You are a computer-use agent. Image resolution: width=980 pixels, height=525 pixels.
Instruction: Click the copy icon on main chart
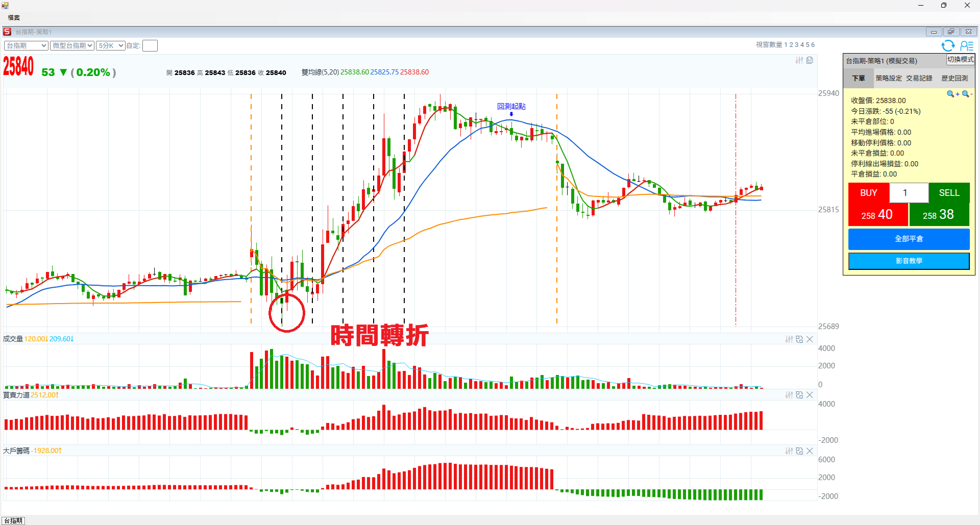point(810,60)
